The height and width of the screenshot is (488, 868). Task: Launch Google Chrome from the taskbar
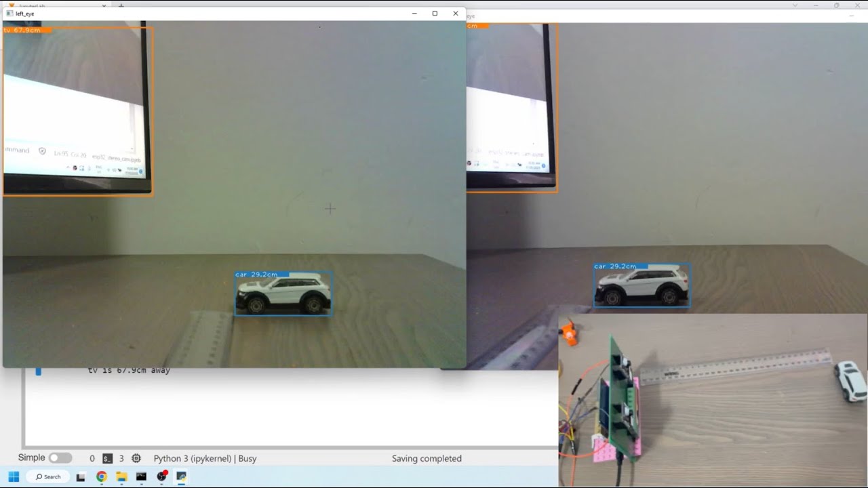pyautogui.click(x=101, y=476)
